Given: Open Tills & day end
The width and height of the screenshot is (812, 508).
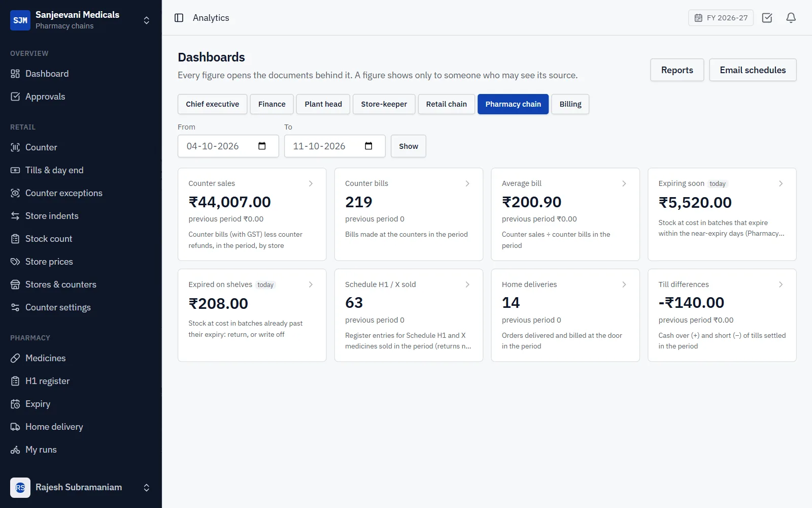Looking at the screenshot, I should pos(81,170).
